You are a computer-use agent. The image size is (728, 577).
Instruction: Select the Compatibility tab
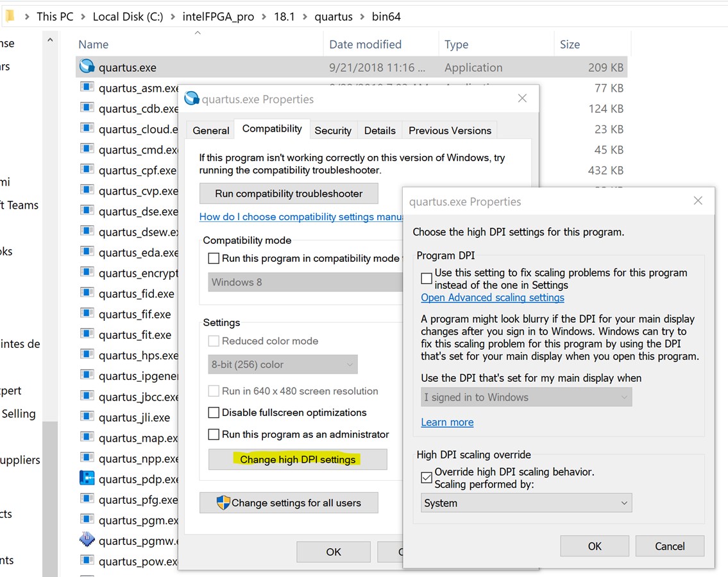pos(272,129)
